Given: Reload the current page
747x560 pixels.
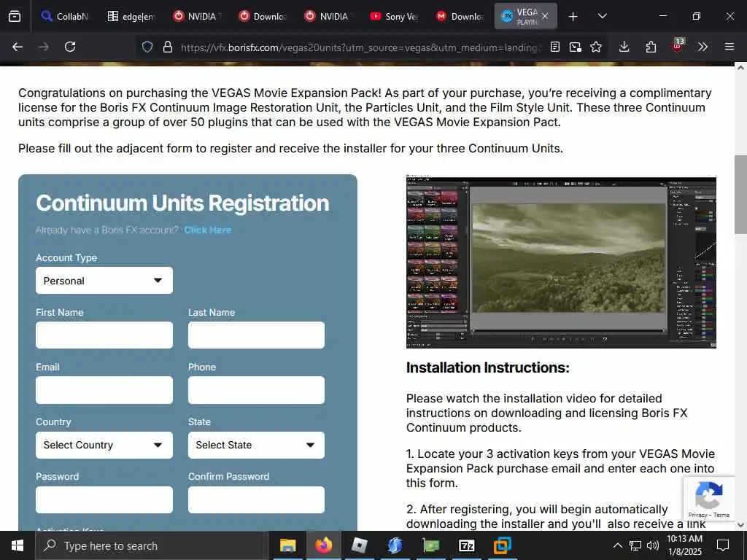Looking at the screenshot, I should pyautogui.click(x=70, y=47).
